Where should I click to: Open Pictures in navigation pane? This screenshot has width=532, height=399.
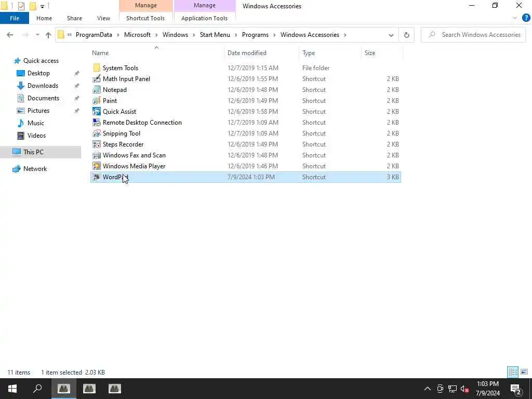coord(38,111)
